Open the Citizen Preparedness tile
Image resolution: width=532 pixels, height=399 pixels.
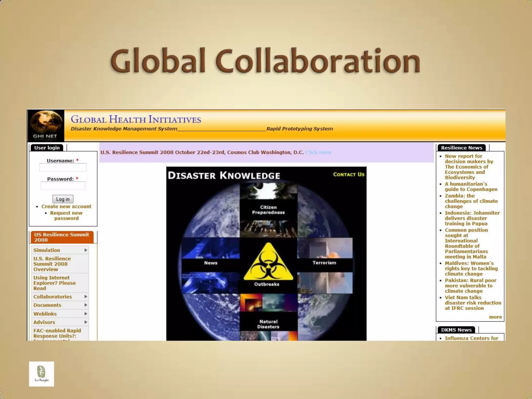pos(268,210)
